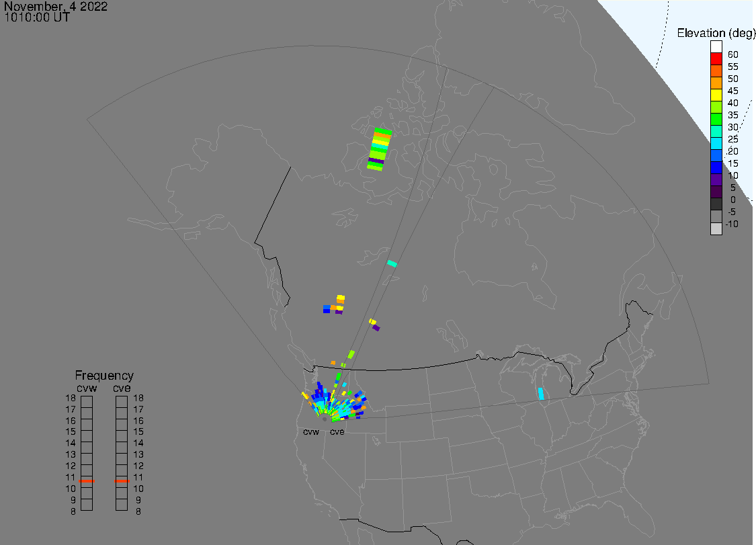
Task: Click the "-10" elevation legend label
Action: coord(732,224)
